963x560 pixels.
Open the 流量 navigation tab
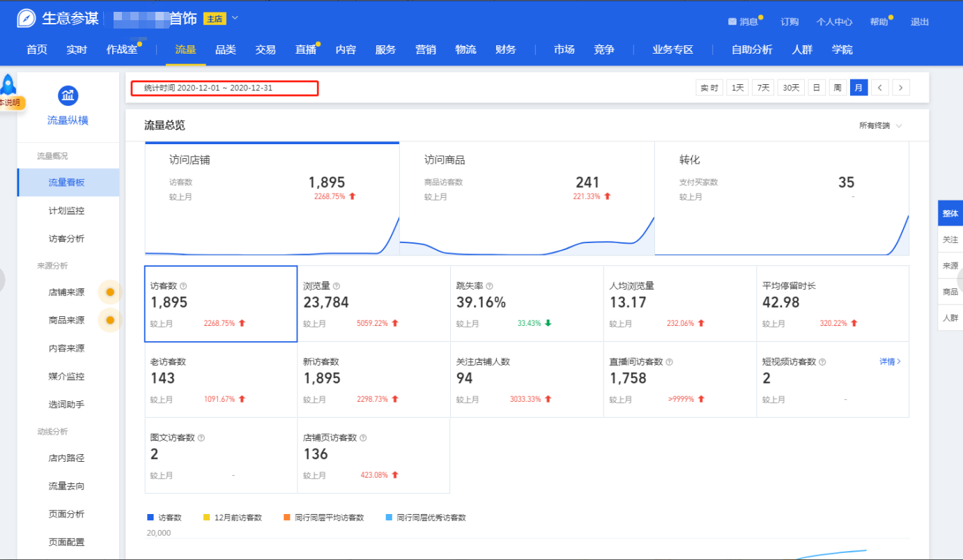[185, 49]
